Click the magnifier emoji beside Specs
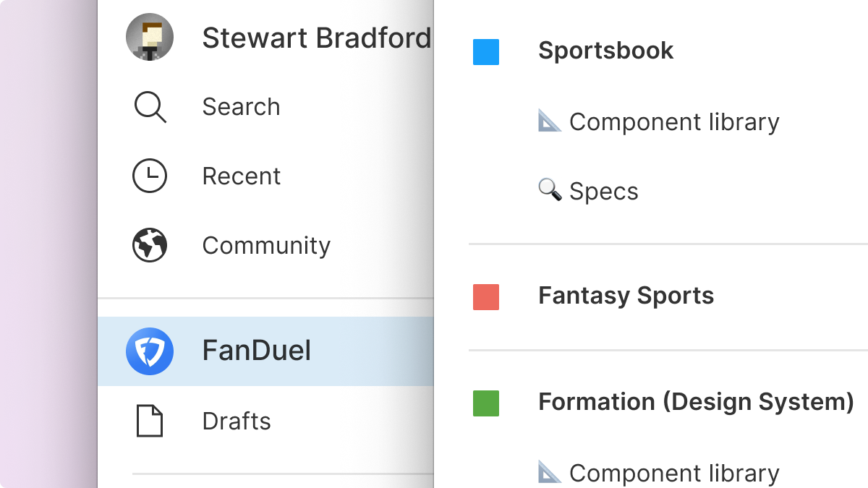868x488 pixels. coord(550,191)
